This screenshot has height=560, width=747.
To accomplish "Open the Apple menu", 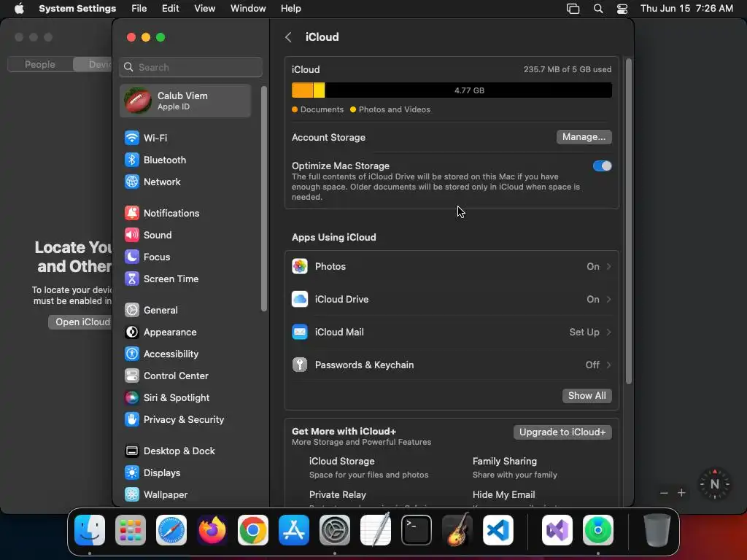I will [x=19, y=9].
